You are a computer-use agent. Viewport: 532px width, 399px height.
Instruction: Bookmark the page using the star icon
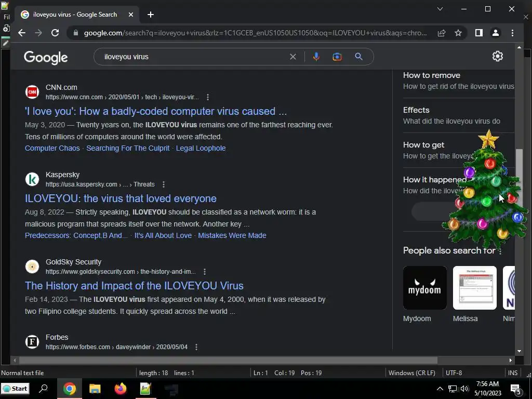[458, 33]
